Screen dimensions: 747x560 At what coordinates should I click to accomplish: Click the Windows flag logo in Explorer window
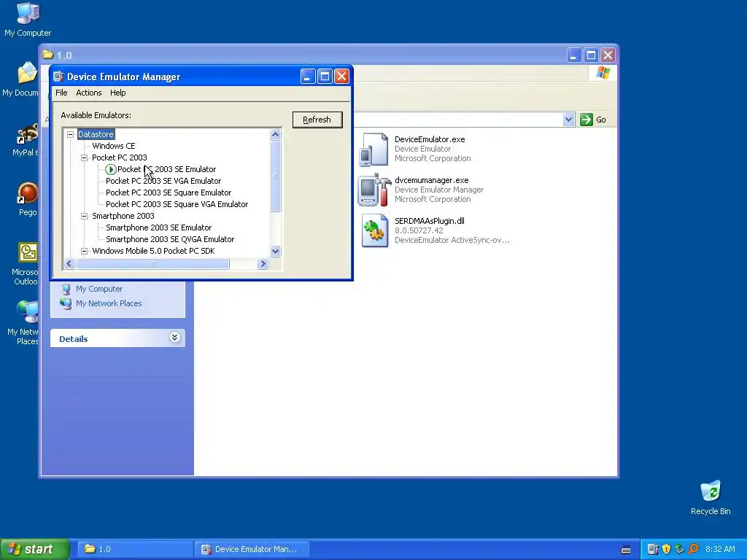click(603, 73)
